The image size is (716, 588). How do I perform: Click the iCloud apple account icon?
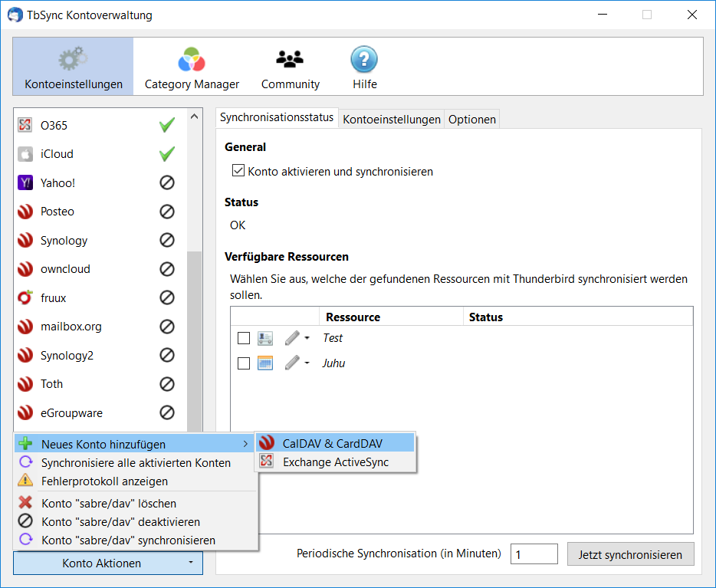25,154
